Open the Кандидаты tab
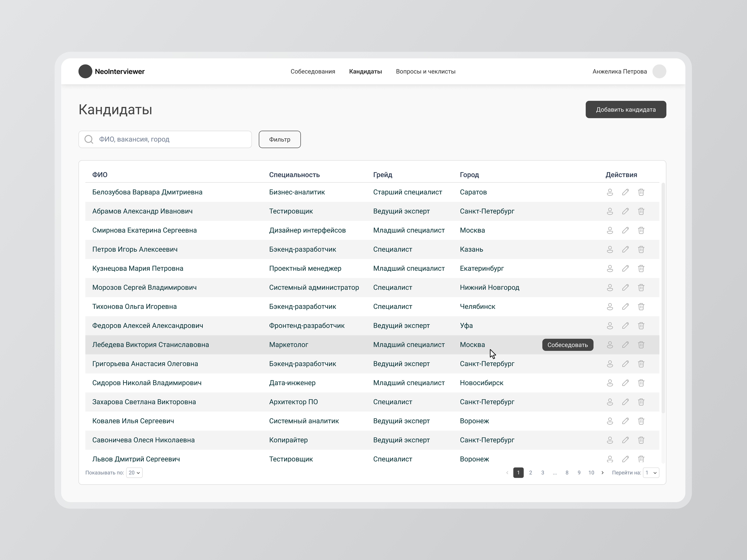The width and height of the screenshot is (747, 560). [365, 72]
